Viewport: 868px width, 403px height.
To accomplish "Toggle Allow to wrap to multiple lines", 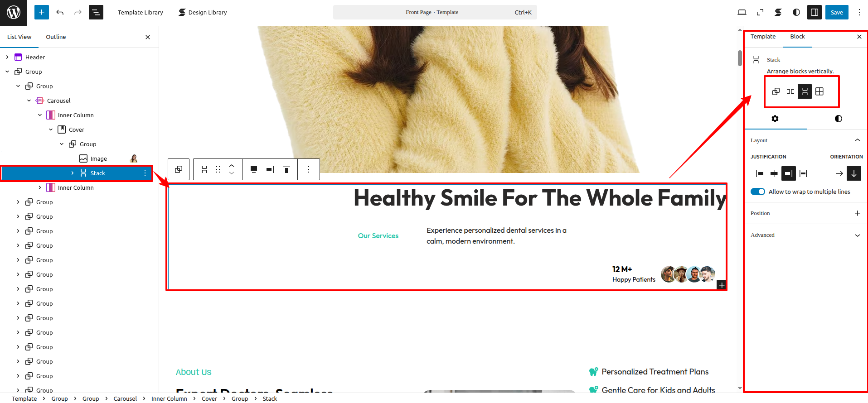I will [758, 192].
